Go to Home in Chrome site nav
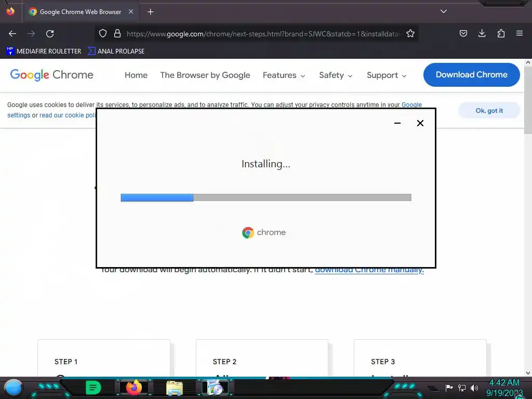 tap(136, 75)
